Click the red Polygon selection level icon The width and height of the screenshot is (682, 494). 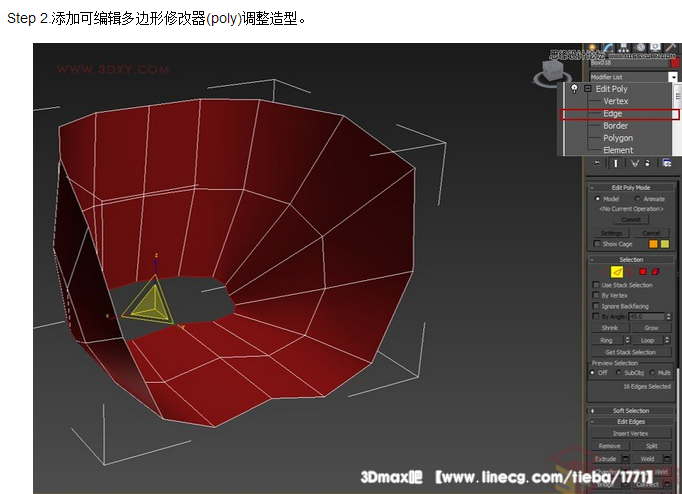pos(643,271)
